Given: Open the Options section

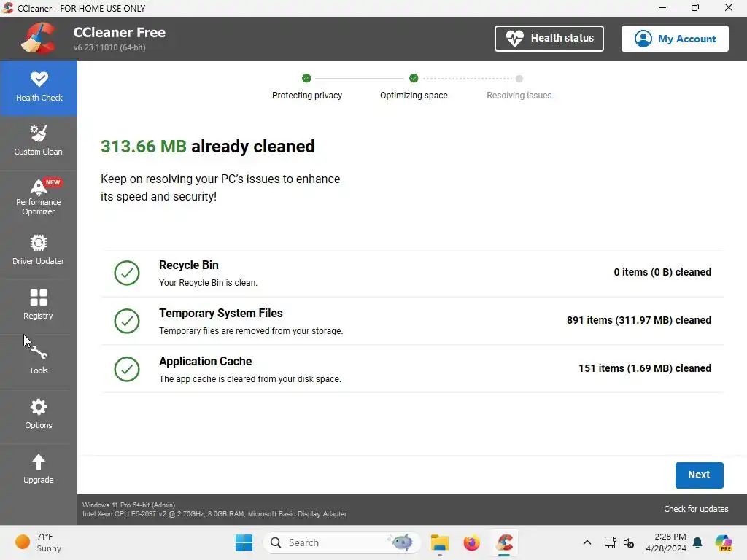Looking at the screenshot, I should tap(39, 415).
